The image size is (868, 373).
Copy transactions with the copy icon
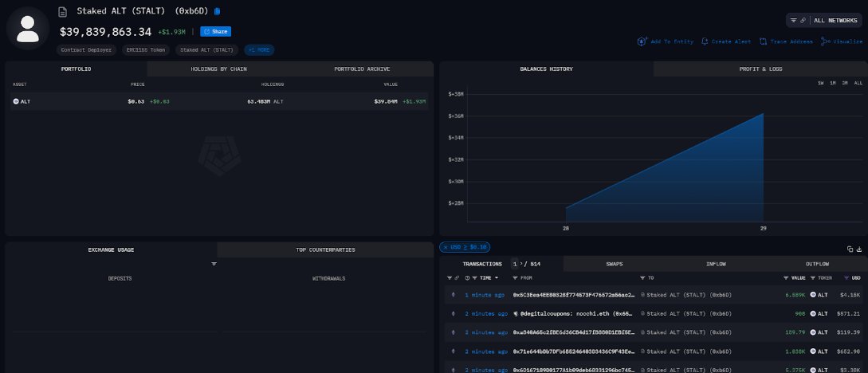tap(850, 249)
